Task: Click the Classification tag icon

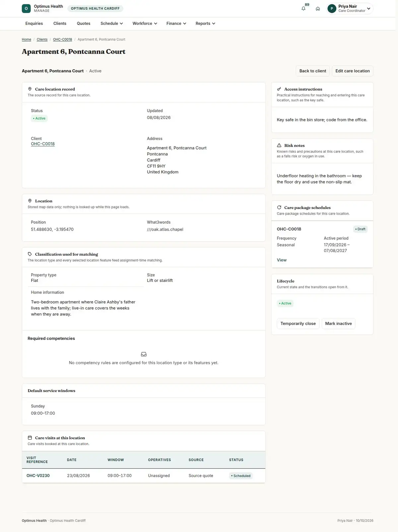Action: 30,254
